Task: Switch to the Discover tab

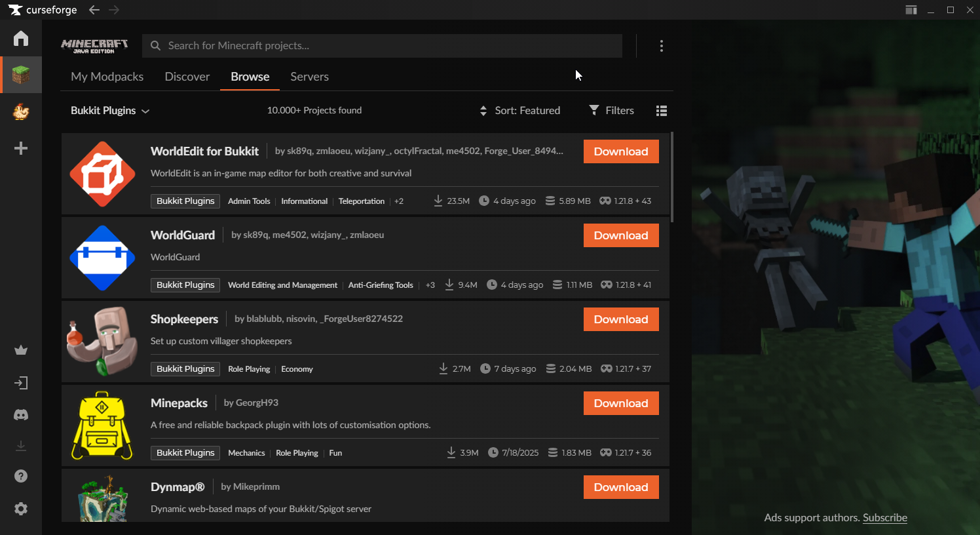Action: pyautogui.click(x=187, y=77)
